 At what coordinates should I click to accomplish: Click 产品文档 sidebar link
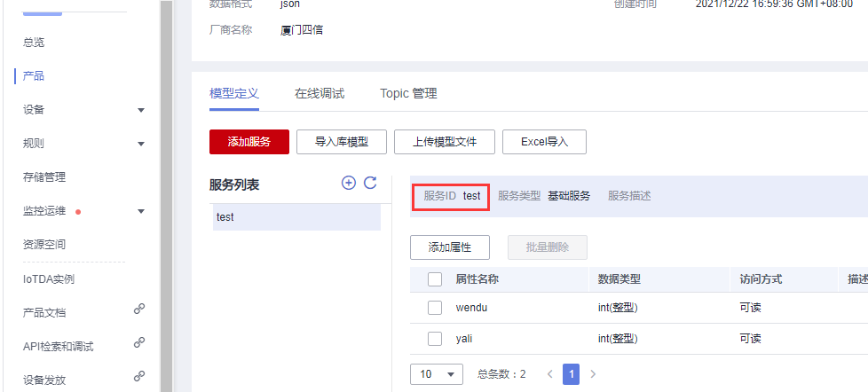(44, 313)
